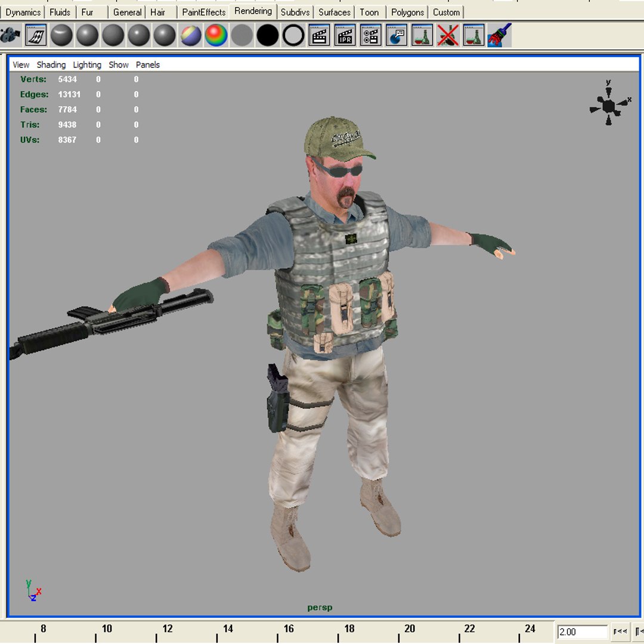Open the Hypershade sphere-with-window icon

[397, 35]
